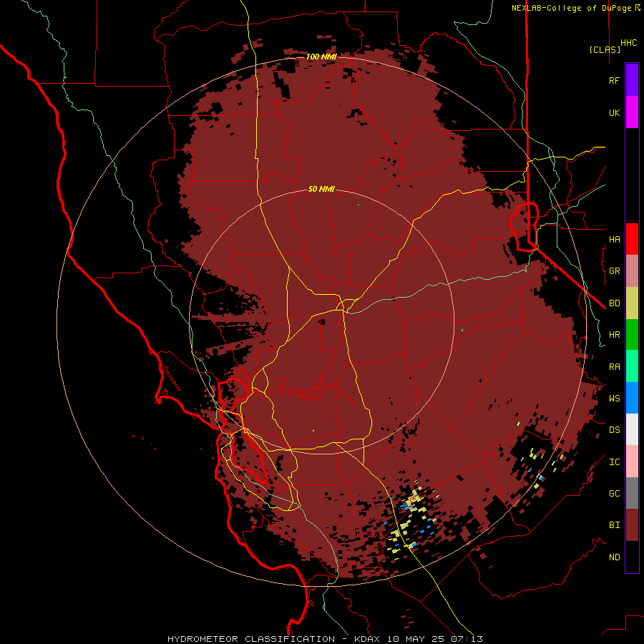Click the "KDAX" radar site identifier
Image resolution: width=644 pixels, height=644 pixels.
pos(367,639)
